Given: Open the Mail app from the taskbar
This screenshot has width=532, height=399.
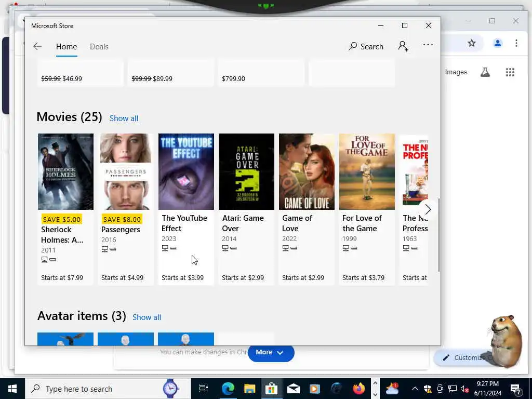Looking at the screenshot, I should click(293, 389).
